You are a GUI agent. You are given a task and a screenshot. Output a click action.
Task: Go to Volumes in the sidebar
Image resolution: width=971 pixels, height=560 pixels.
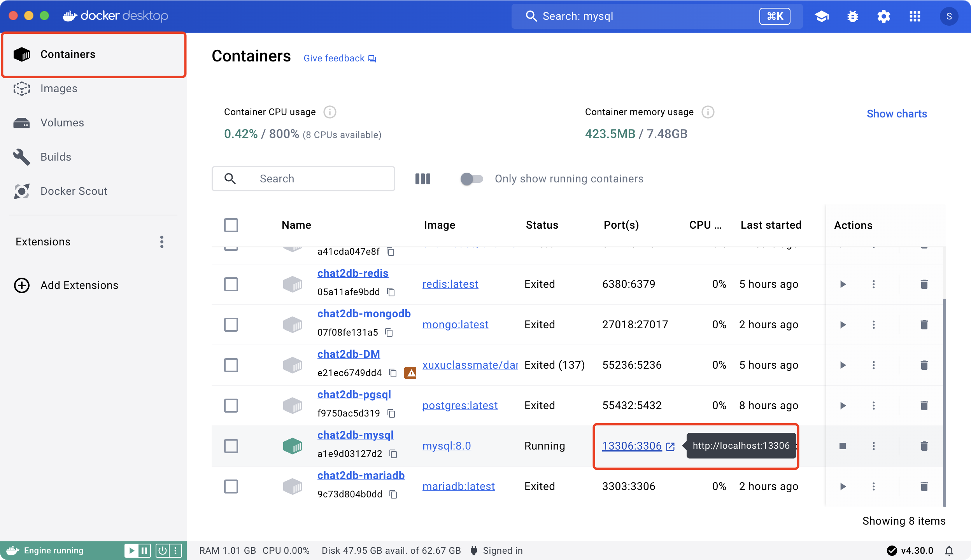(93, 123)
